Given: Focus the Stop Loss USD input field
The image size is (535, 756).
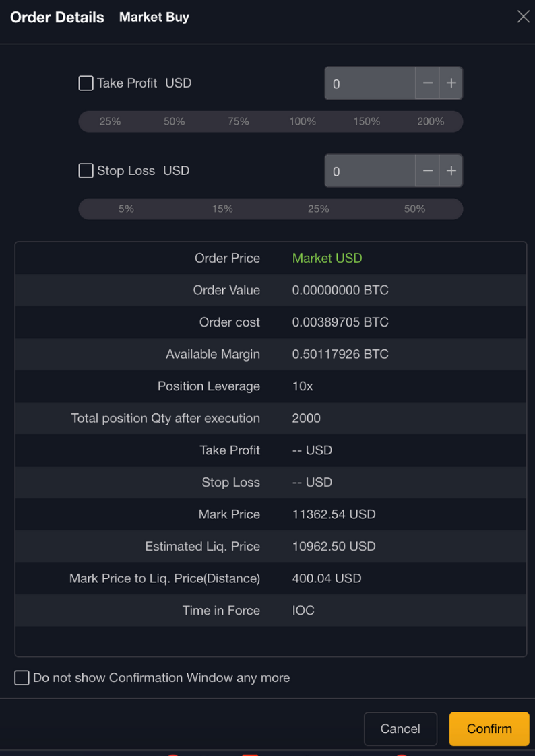Looking at the screenshot, I should coord(370,171).
